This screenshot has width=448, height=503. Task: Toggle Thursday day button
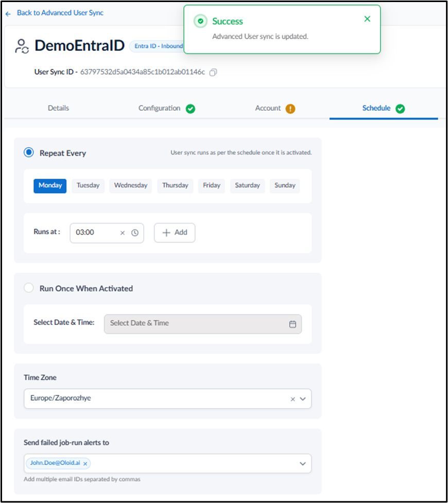click(x=175, y=186)
